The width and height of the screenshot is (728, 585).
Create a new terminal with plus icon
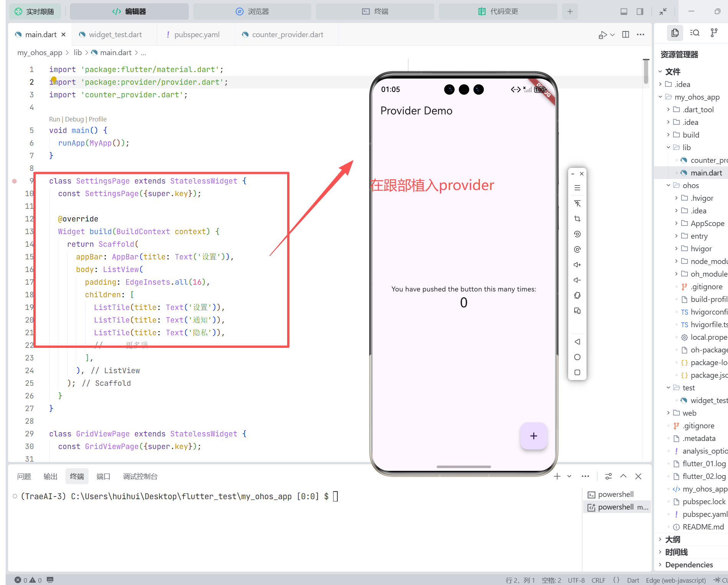(557, 476)
